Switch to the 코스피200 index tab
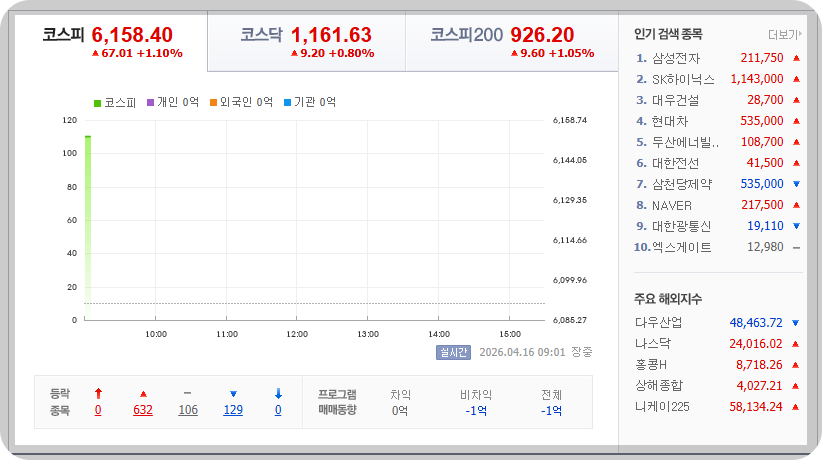Image resolution: width=822 pixels, height=460 pixels. tap(512, 42)
